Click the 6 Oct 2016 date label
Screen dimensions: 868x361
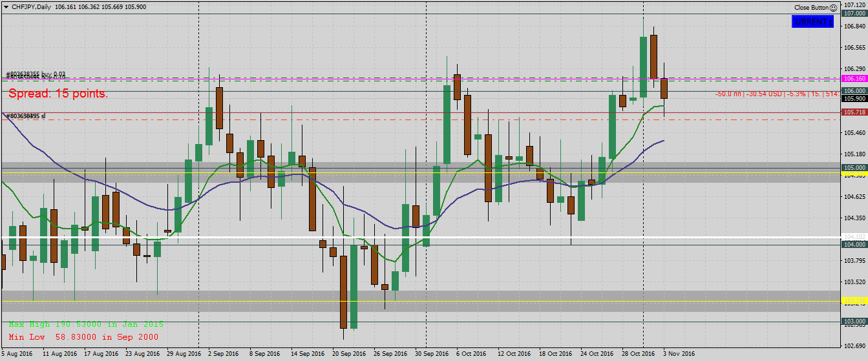pos(471,354)
